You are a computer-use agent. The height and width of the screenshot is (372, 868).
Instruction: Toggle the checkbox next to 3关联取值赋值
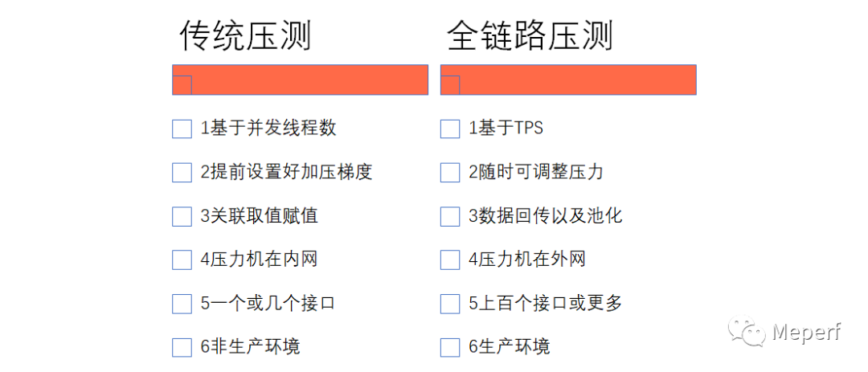coord(182,216)
